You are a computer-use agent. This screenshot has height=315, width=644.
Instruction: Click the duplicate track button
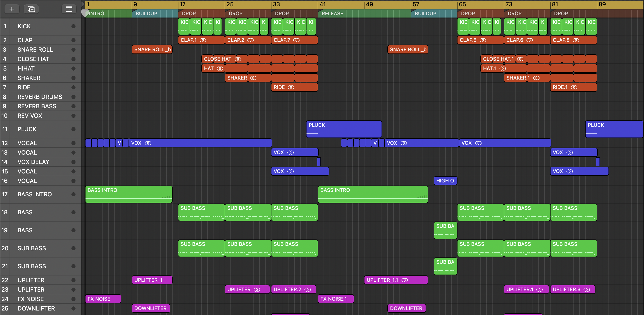31,9
